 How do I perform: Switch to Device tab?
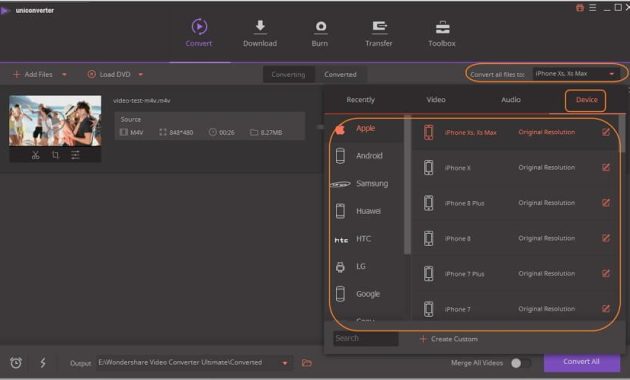point(586,100)
